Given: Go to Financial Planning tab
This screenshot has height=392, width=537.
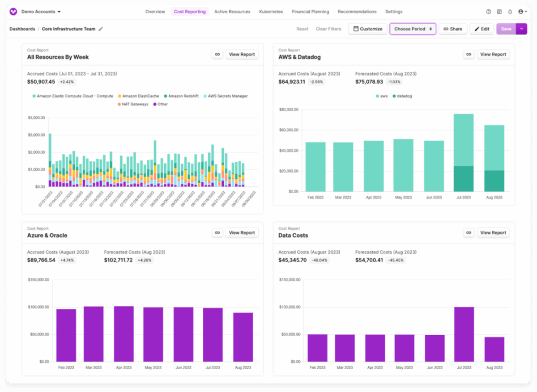Looking at the screenshot, I should 310,12.
